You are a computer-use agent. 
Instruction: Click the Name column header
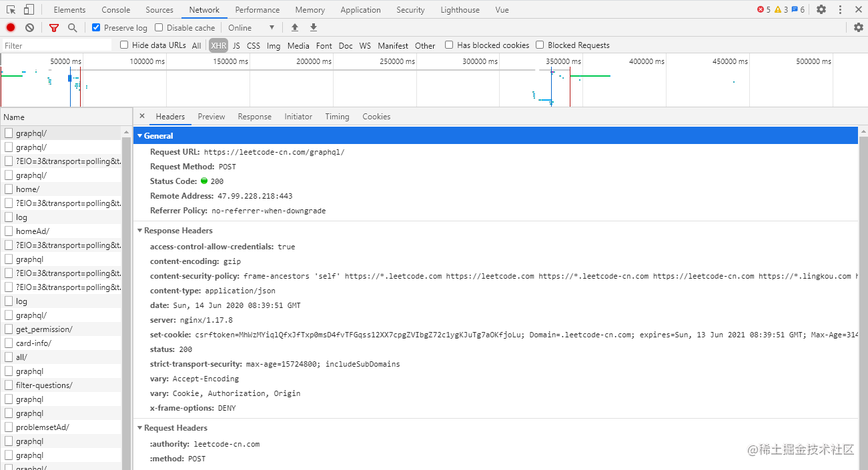click(x=65, y=117)
